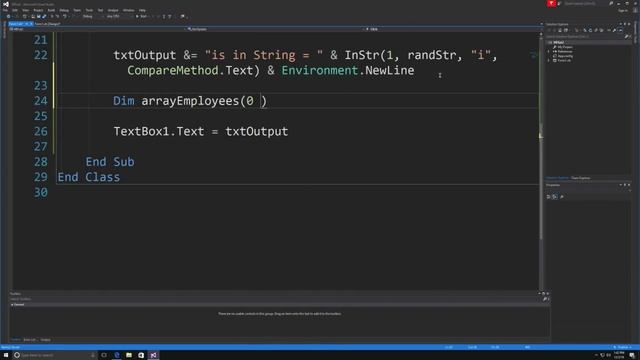The height and width of the screenshot is (360, 640).
Task: Open the Window menu
Action: [128, 10]
